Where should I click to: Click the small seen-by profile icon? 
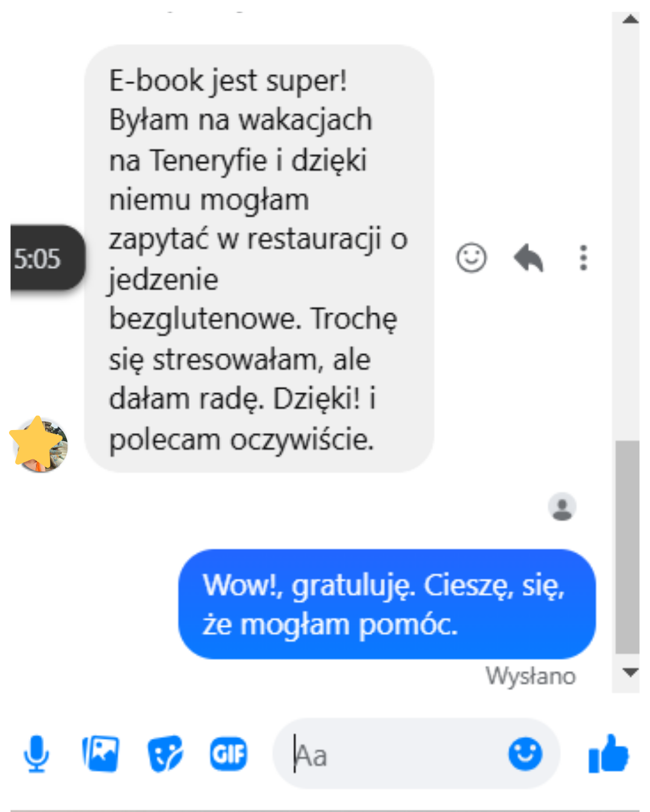coord(562,507)
